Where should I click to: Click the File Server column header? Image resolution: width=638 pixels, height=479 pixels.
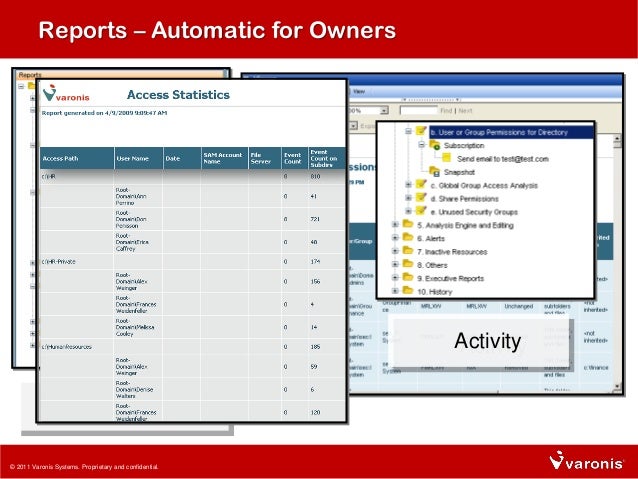tap(265, 158)
